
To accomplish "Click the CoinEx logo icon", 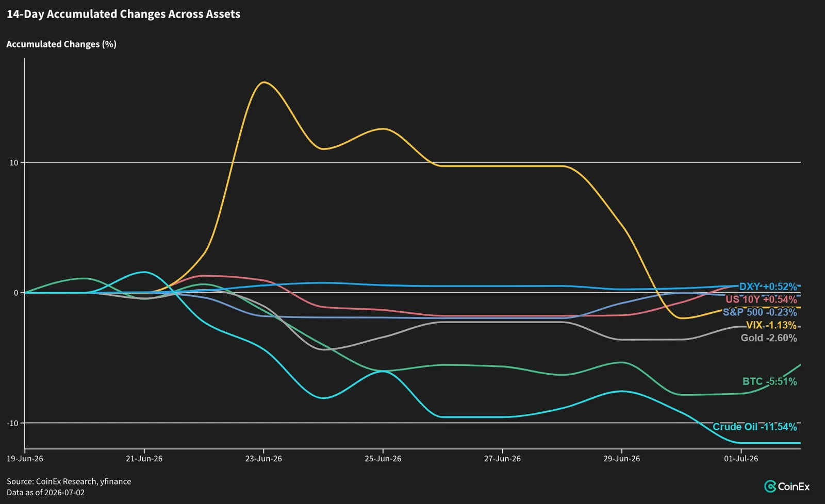I will (x=770, y=486).
